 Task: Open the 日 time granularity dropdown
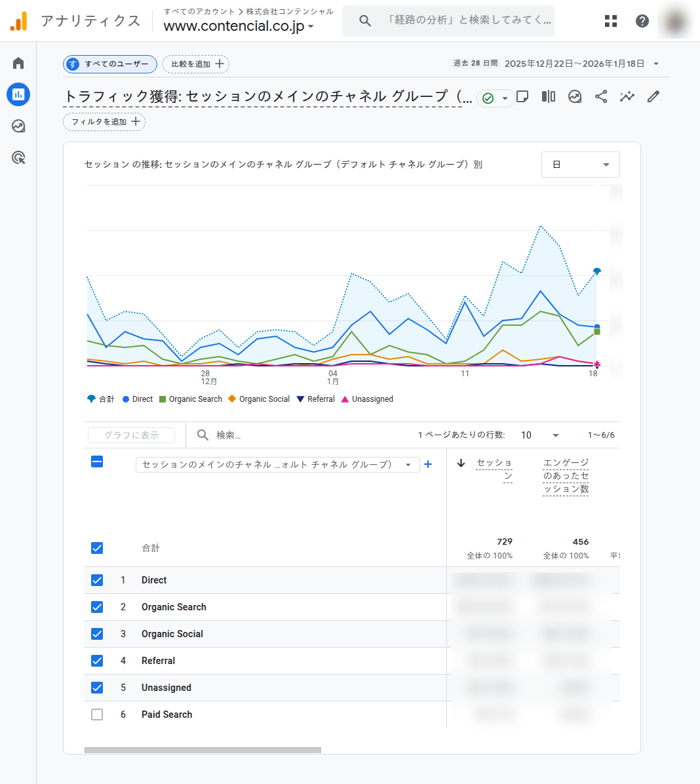pos(580,165)
